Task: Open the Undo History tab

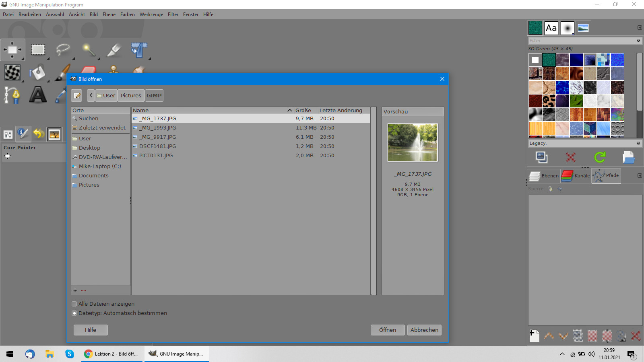Action: pyautogui.click(x=39, y=134)
